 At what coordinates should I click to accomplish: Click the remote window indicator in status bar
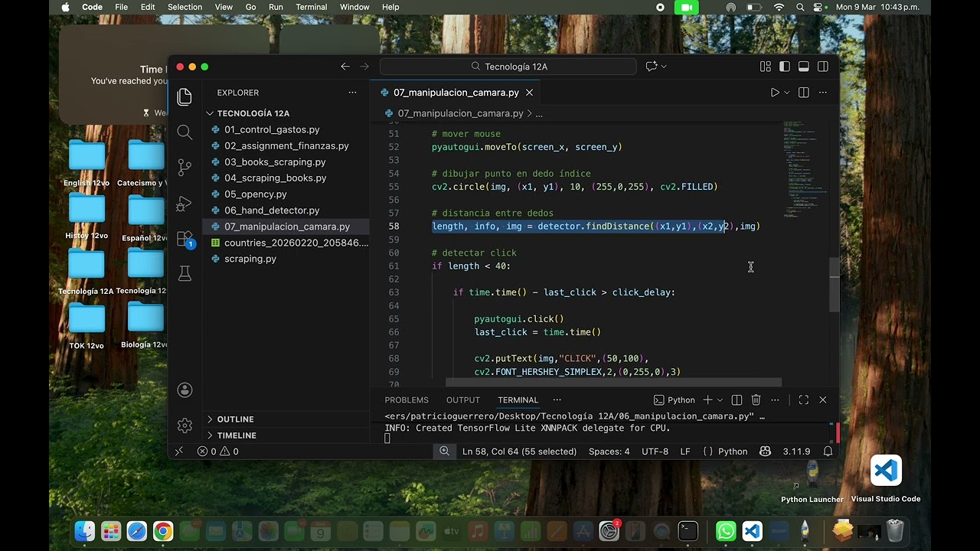click(179, 452)
